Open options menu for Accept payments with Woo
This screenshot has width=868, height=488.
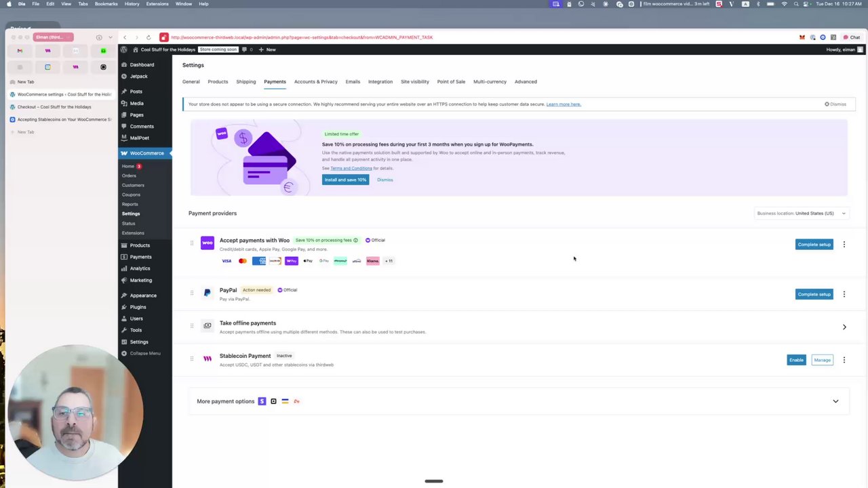[844, 245]
